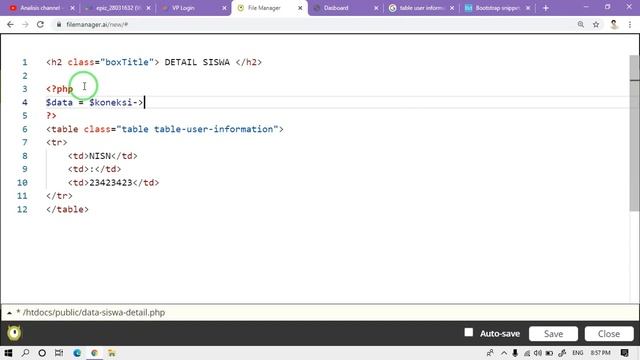Click the closing </tr> tag
The height and width of the screenshot is (360, 640).
click(59, 196)
